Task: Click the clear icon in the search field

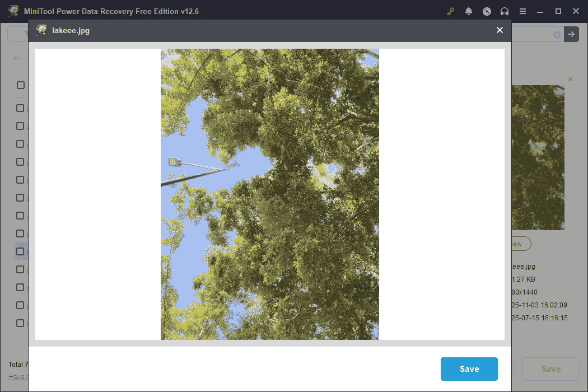Action: tap(557, 34)
